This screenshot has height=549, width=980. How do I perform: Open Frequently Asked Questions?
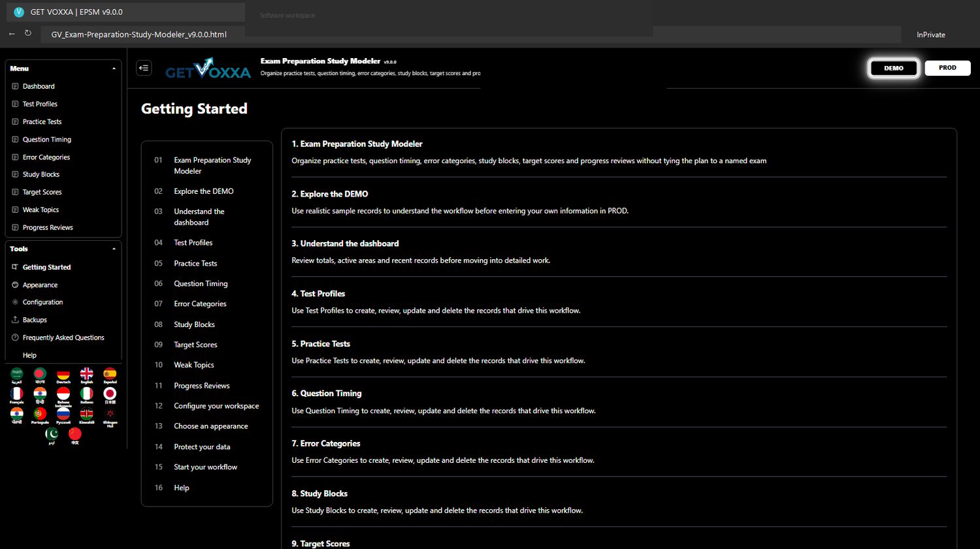[x=63, y=337]
